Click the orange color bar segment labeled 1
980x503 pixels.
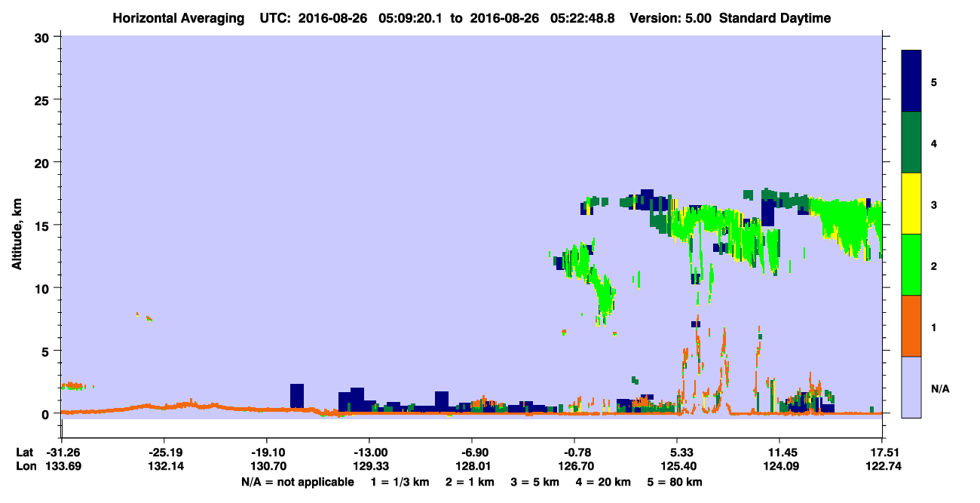pyautogui.click(x=911, y=326)
